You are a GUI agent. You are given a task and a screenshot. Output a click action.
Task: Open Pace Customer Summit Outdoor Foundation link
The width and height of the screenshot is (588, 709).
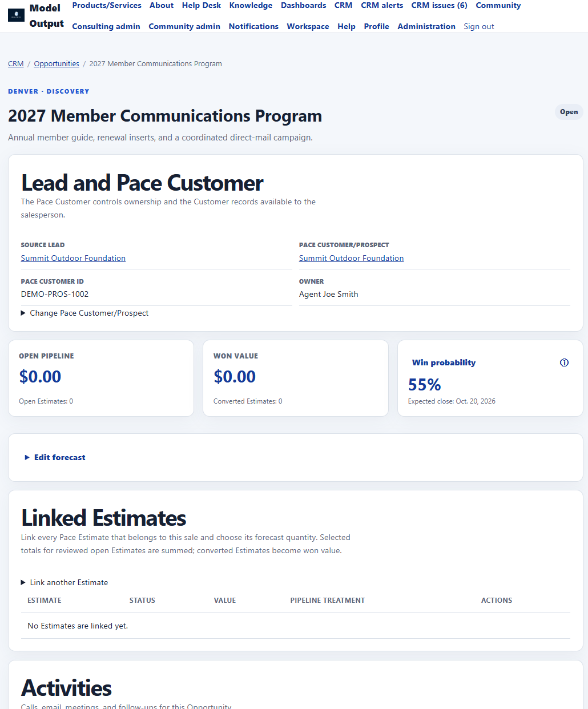[x=351, y=258]
